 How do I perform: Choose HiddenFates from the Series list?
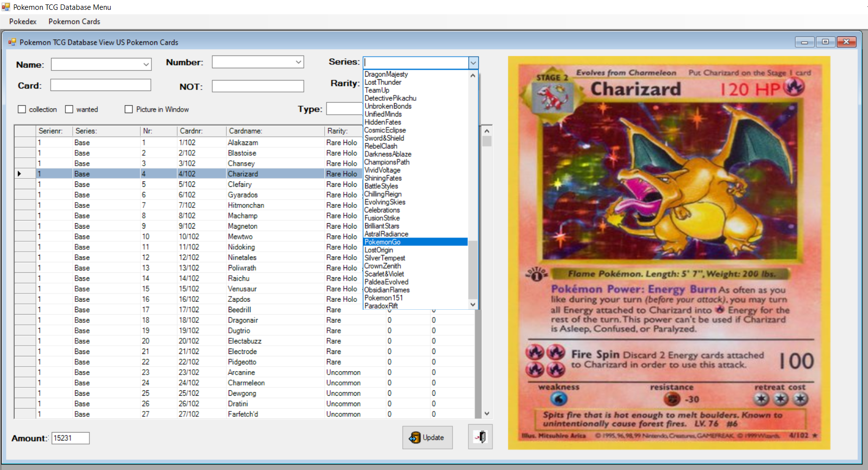tap(415, 122)
